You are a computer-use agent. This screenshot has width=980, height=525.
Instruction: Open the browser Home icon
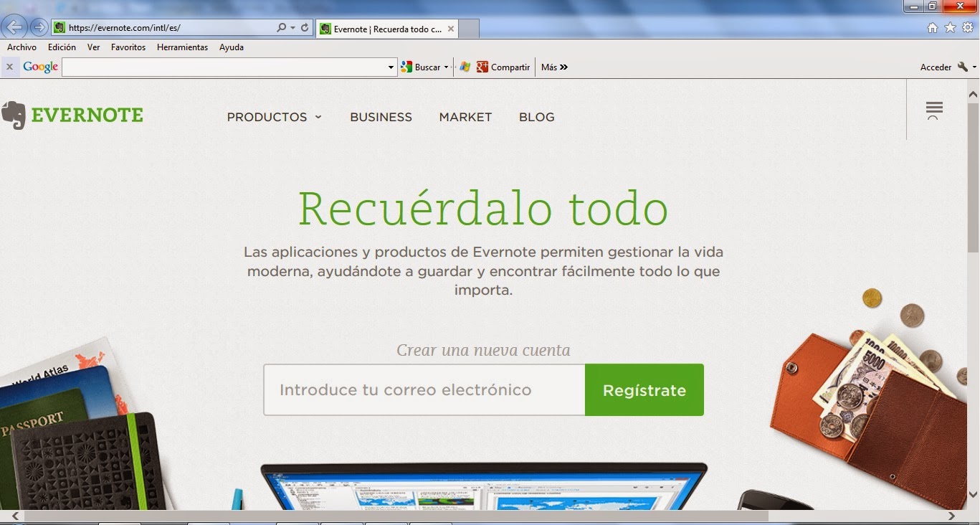click(x=933, y=28)
